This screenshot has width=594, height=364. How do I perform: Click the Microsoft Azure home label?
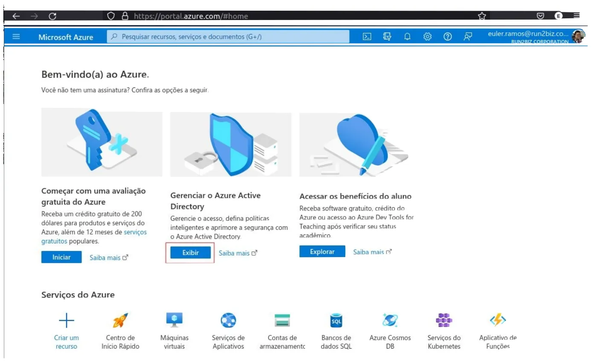click(66, 37)
